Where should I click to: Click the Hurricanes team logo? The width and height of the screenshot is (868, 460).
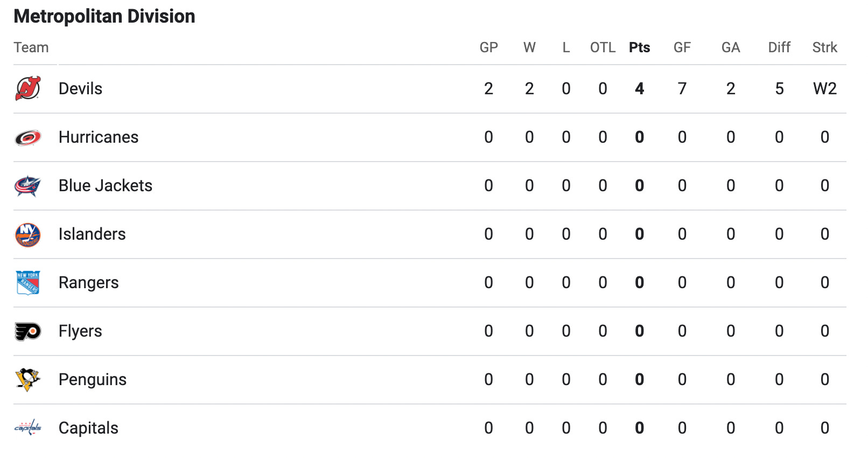point(28,137)
